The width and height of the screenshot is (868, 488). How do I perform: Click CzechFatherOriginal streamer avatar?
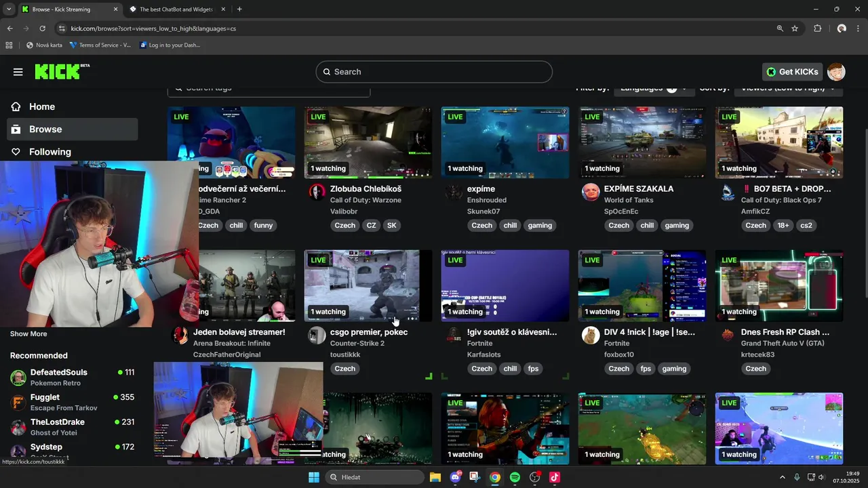[x=180, y=335]
